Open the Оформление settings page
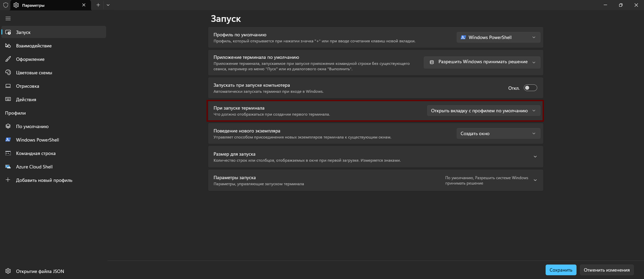The height and width of the screenshot is (279, 644). (x=54, y=59)
